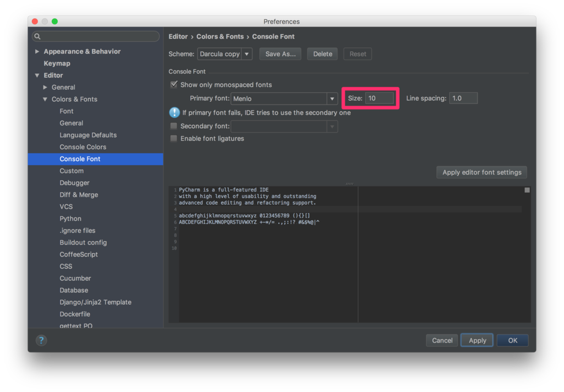
Task: Select Cucumber entry
Action: [75, 279]
